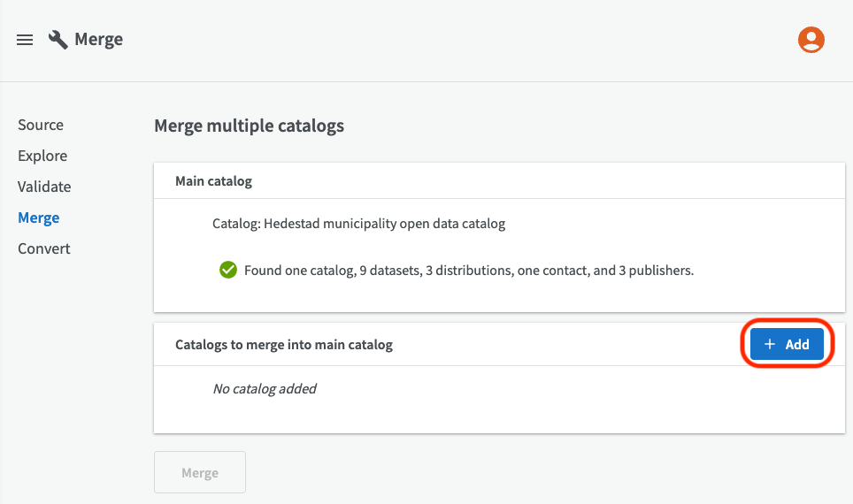Click the Merge title in header
This screenshot has height=504, width=853.
(98, 40)
